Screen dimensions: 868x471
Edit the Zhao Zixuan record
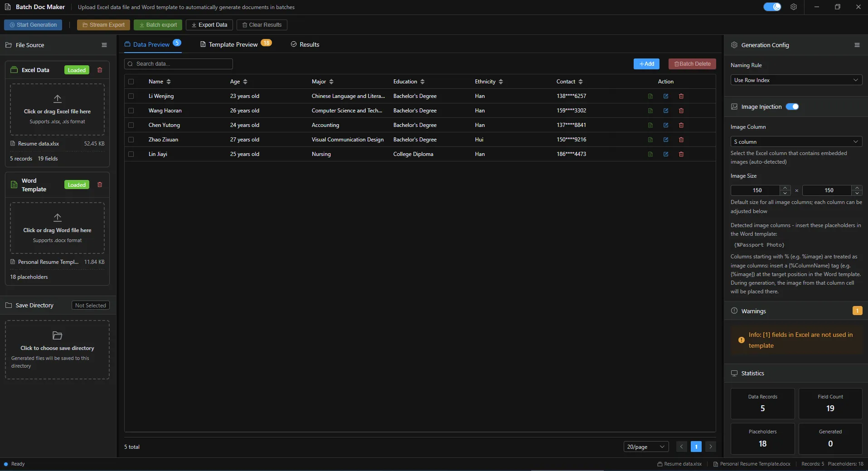pyautogui.click(x=666, y=140)
